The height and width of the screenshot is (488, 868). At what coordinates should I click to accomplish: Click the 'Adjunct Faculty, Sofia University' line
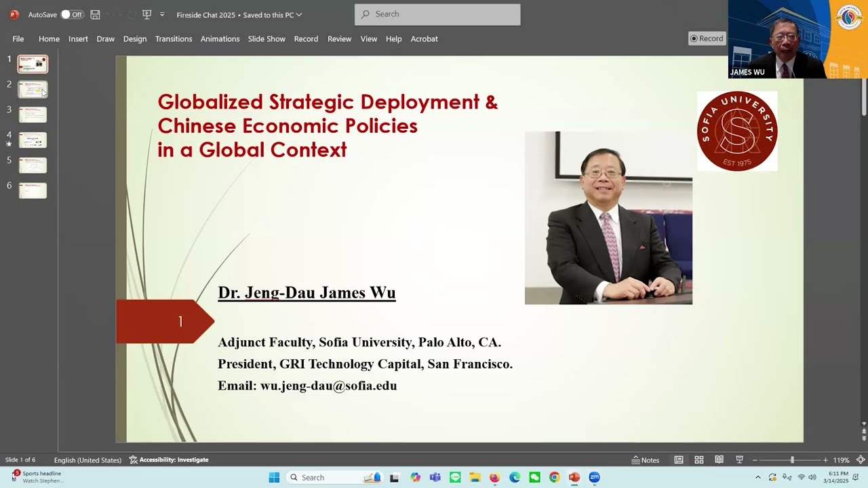tap(359, 342)
